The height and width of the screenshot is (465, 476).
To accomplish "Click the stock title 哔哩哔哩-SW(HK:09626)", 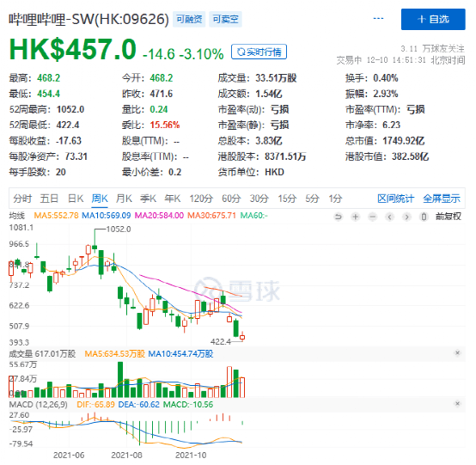I will click(x=88, y=20).
